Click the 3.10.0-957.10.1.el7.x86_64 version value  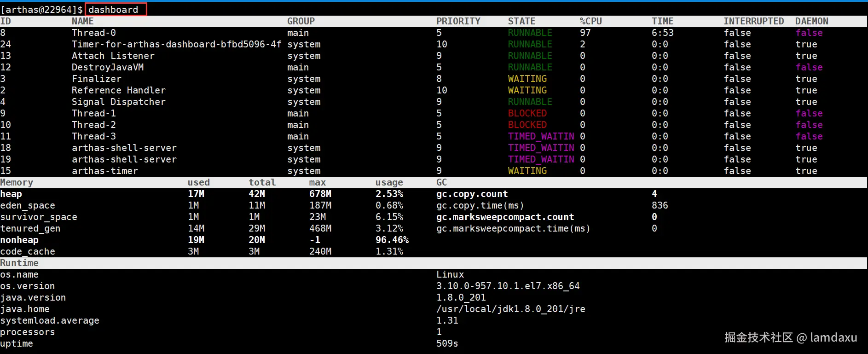click(x=508, y=286)
